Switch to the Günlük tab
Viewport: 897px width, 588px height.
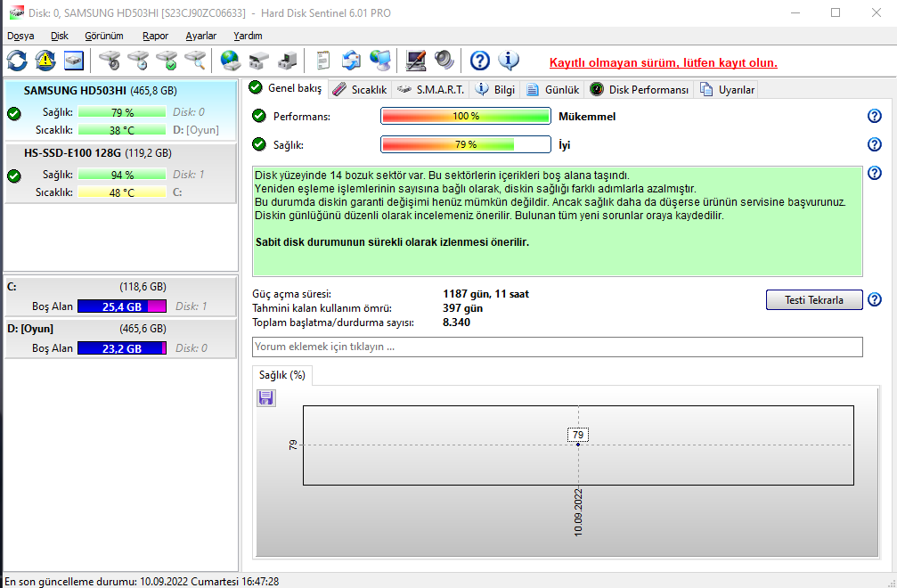pos(553,90)
